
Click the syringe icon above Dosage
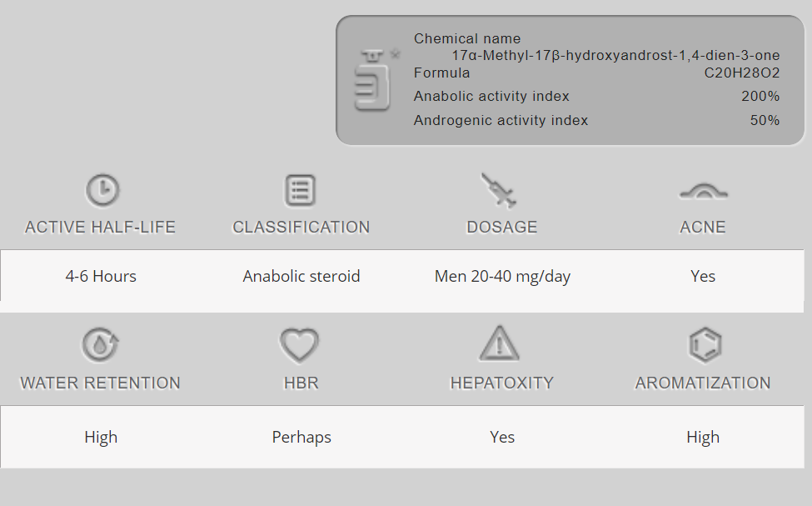(x=500, y=191)
